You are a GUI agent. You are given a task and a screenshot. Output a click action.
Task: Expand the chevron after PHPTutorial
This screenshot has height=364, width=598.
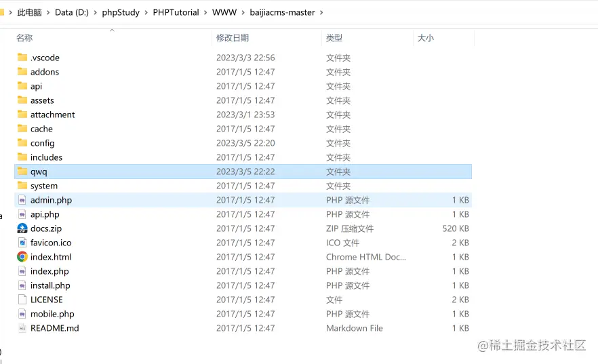205,13
